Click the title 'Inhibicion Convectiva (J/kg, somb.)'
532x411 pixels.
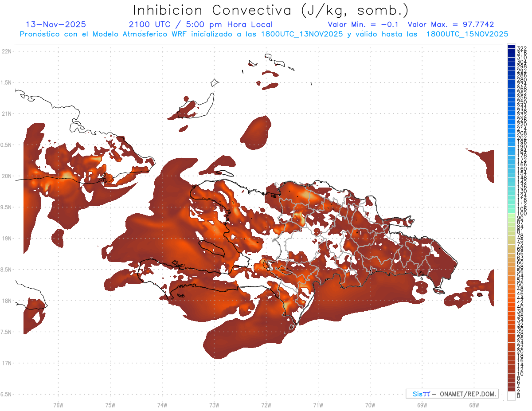coord(271,10)
